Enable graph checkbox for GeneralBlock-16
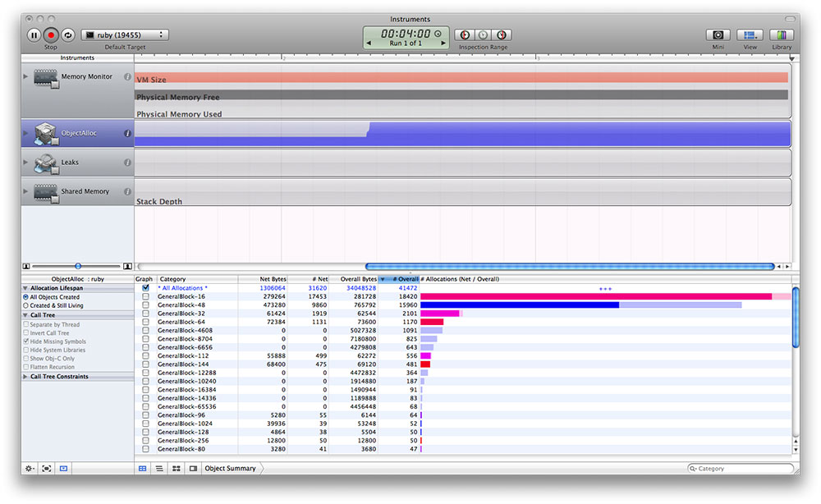The width and height of the screenshot is (821, 504). click(145, 296)
